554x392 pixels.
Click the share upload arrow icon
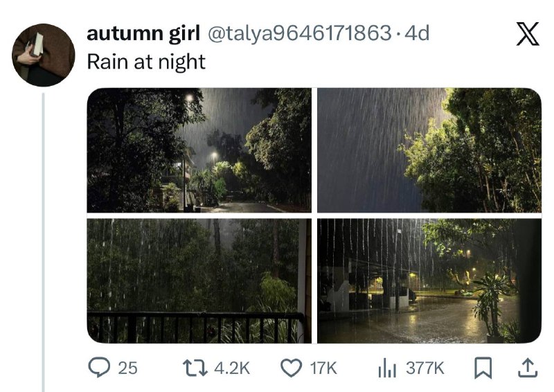tap(528, 368)
